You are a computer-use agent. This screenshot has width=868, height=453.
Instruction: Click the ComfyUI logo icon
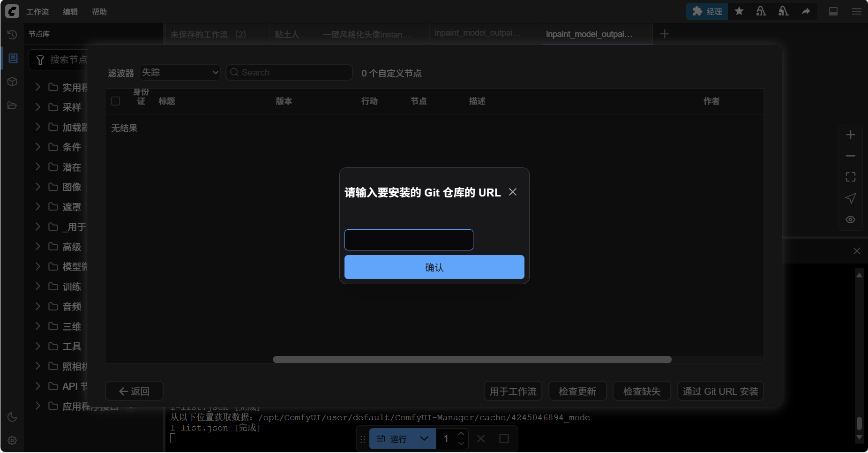point(12,11)
